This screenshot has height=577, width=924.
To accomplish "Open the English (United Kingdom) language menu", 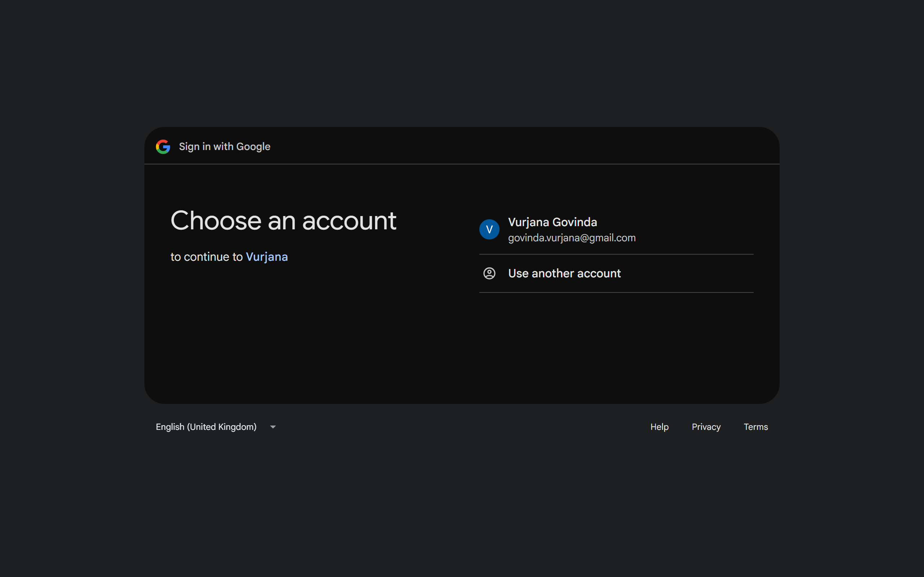I will tap(206, 427).
